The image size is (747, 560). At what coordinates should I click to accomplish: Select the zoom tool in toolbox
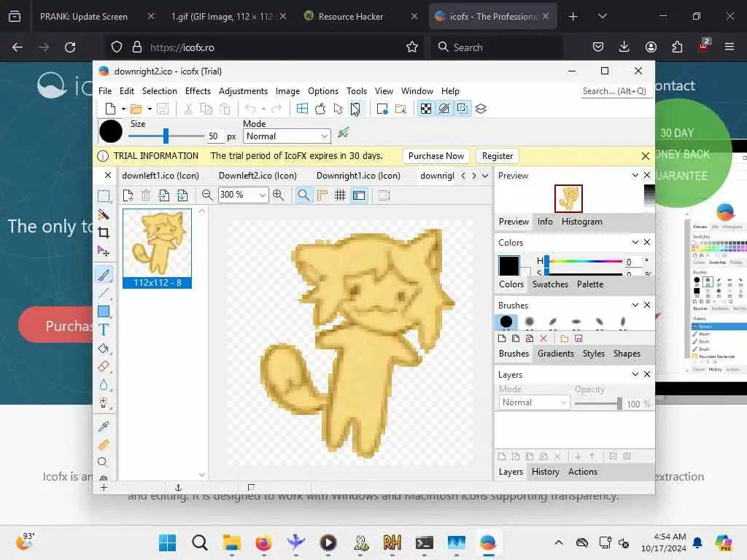(102, 462)
